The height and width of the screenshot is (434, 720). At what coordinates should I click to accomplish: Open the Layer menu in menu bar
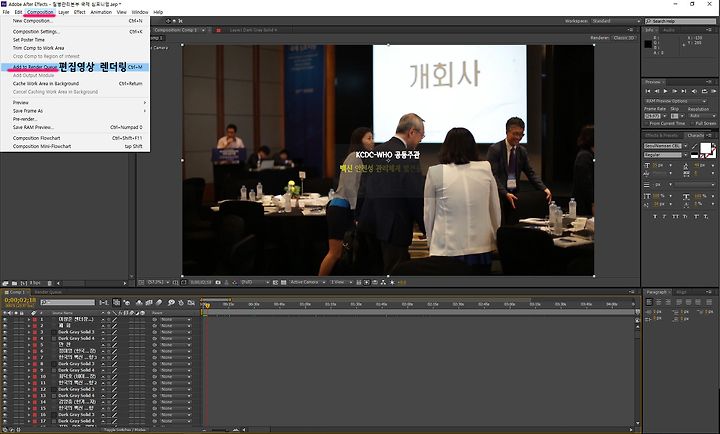pyautogui.click(x=64, y=12)
